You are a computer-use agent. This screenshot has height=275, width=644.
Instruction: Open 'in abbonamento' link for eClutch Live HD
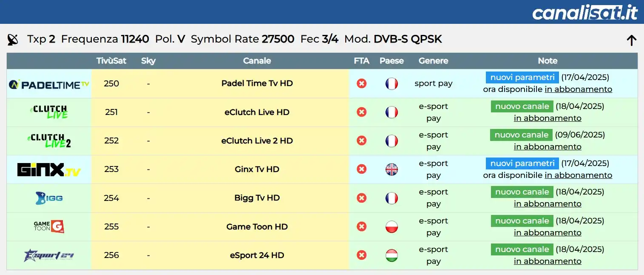tap(548, 118)
